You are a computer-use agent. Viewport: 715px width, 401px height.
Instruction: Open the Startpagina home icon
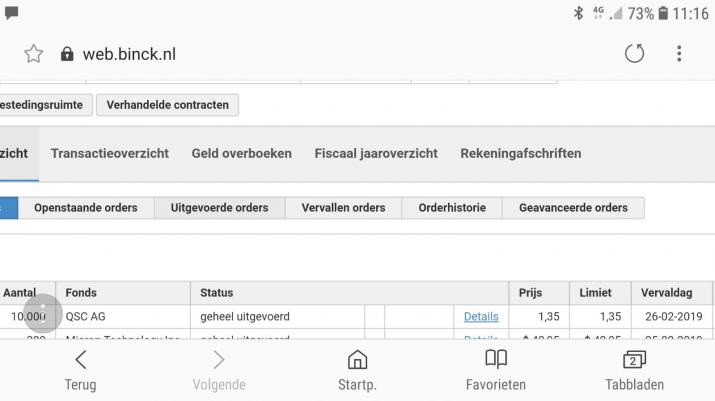point(357,368)
